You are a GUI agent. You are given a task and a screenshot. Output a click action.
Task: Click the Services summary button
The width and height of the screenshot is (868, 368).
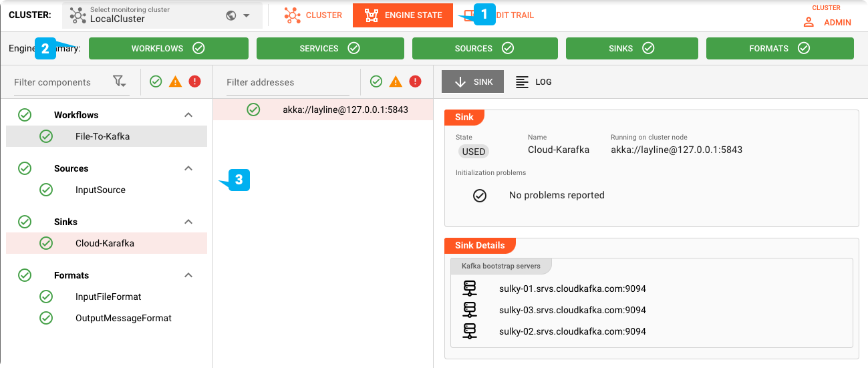click(x=330, y=48)
